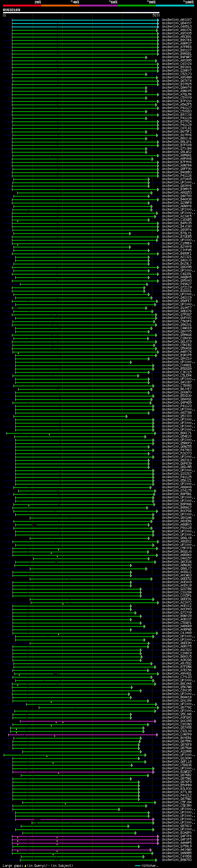The image size is (197, 868).
Task: Click label UniRef100_Q4N9B5
Action: [x=176, y=853]
